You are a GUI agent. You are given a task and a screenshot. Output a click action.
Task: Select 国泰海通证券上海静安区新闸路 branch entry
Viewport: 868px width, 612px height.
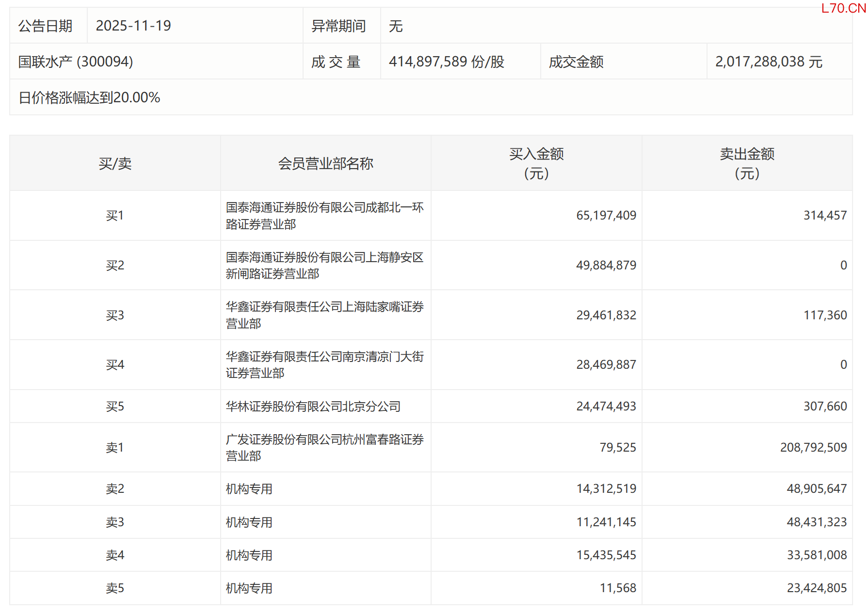[324, 266]
